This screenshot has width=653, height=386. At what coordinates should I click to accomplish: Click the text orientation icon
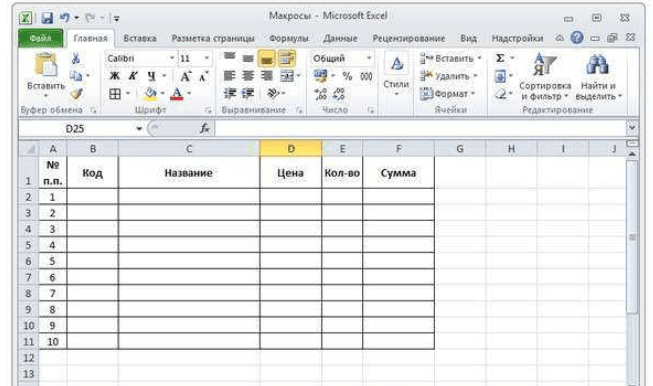(273, 94)
